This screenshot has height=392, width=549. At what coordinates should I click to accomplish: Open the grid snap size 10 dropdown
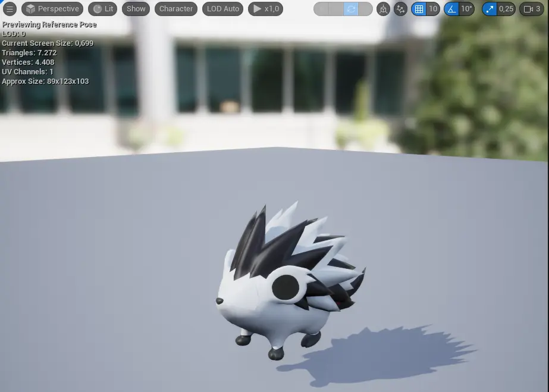(x=433, y=9)
